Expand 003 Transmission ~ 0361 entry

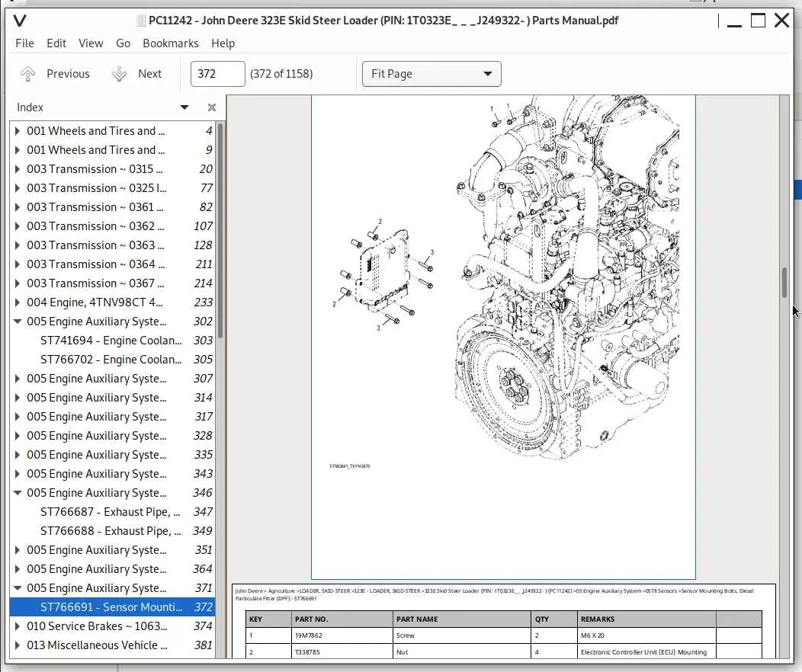pyautogui.click(x=18, y=207)
